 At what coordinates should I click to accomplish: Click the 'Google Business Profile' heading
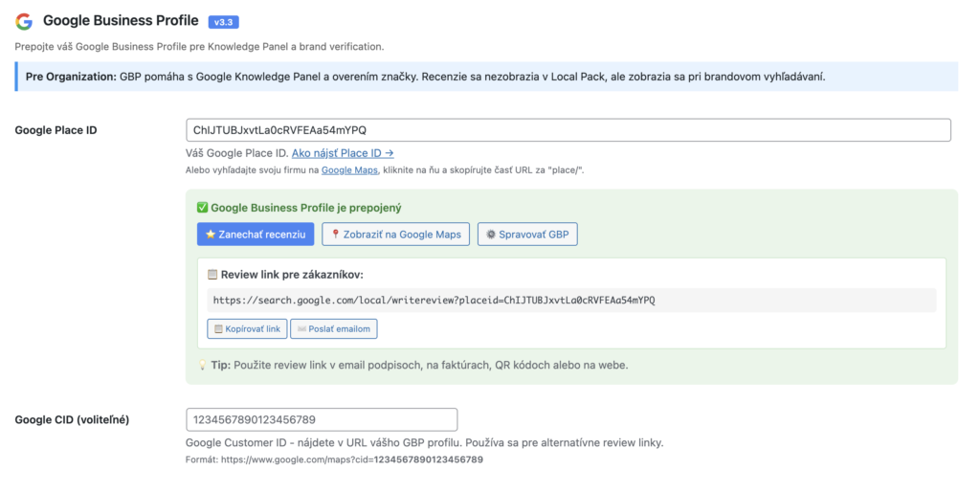point(121,21)
